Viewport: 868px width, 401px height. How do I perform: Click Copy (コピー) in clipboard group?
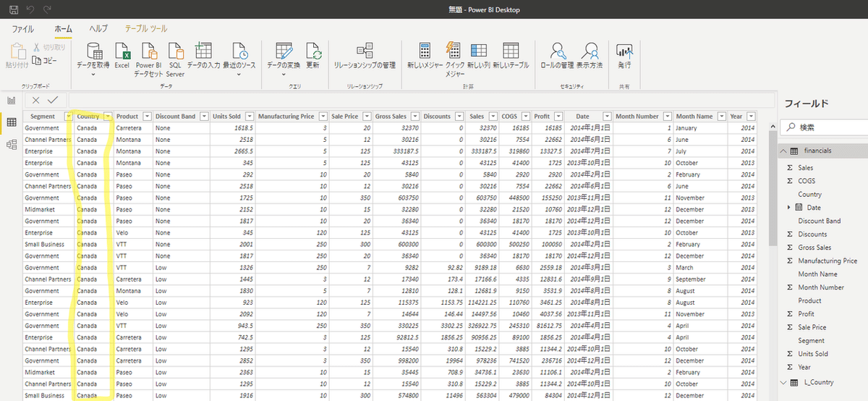pyautogui.click(x=45, y=59)
